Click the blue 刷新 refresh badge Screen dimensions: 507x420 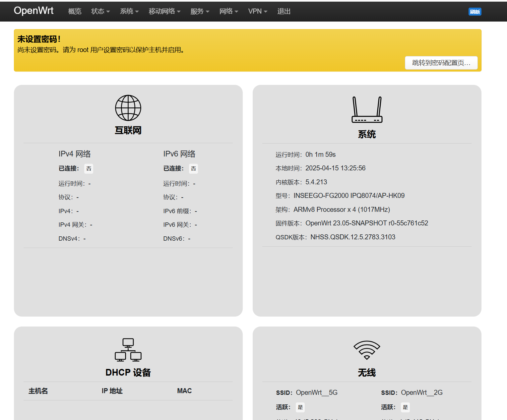coord(475,12)
